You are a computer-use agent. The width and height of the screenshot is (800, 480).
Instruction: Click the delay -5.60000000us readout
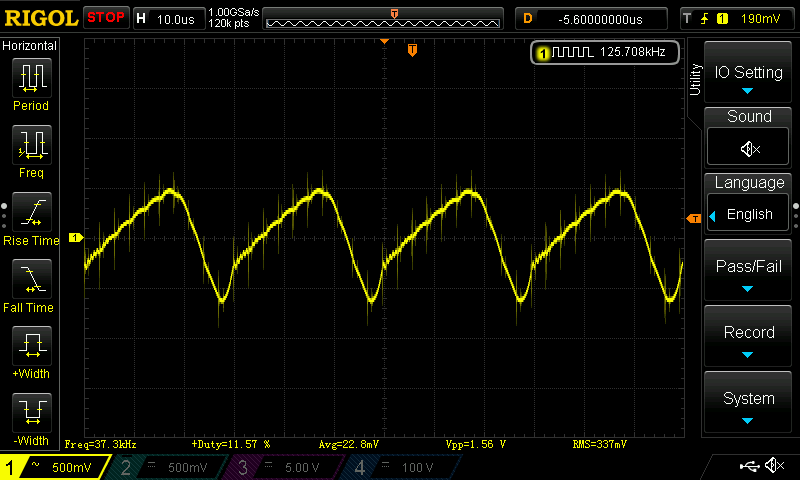600,19
